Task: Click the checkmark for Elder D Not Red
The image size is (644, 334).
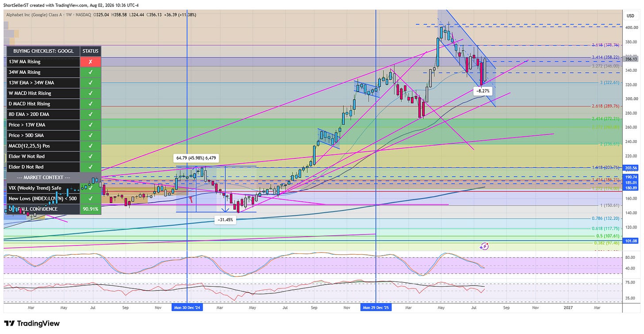Action: 91,167
